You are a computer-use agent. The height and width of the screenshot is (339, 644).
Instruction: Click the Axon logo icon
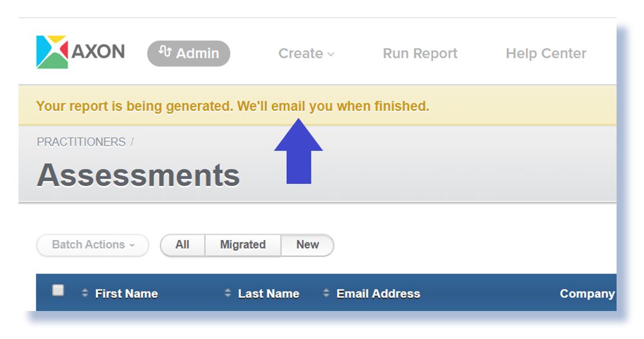click(52, 52)
